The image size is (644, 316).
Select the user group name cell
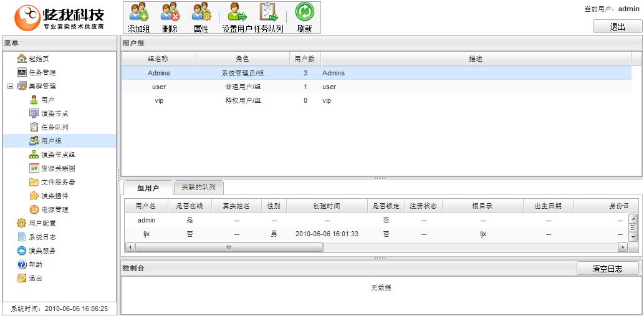158,87
